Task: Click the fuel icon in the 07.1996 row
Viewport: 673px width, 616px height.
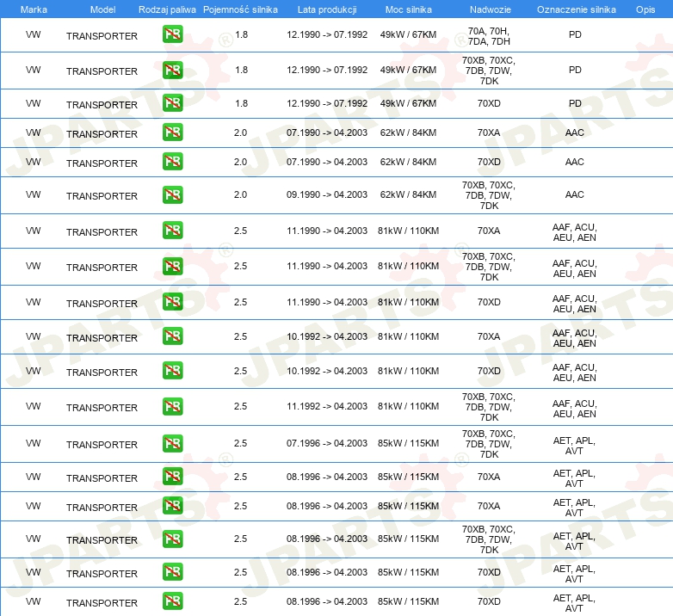Action: (172, 443)
